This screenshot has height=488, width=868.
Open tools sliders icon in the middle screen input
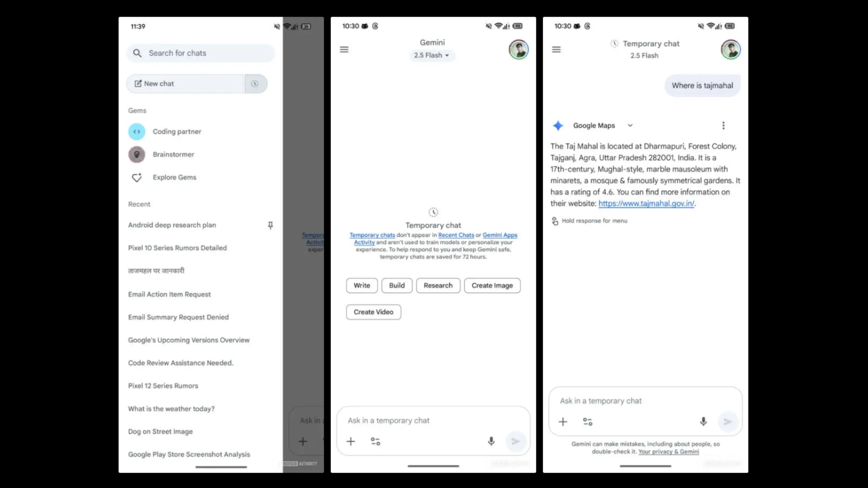pos(375,442)
